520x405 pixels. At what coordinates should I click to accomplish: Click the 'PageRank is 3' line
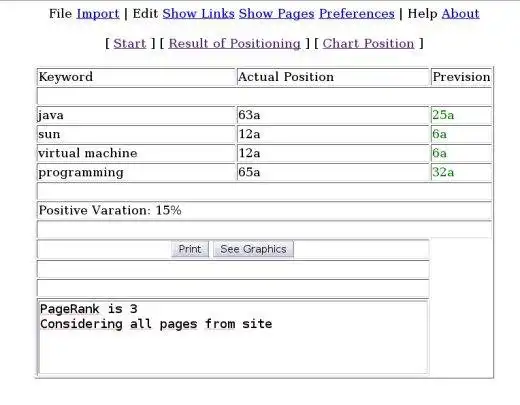coord(89,309)
